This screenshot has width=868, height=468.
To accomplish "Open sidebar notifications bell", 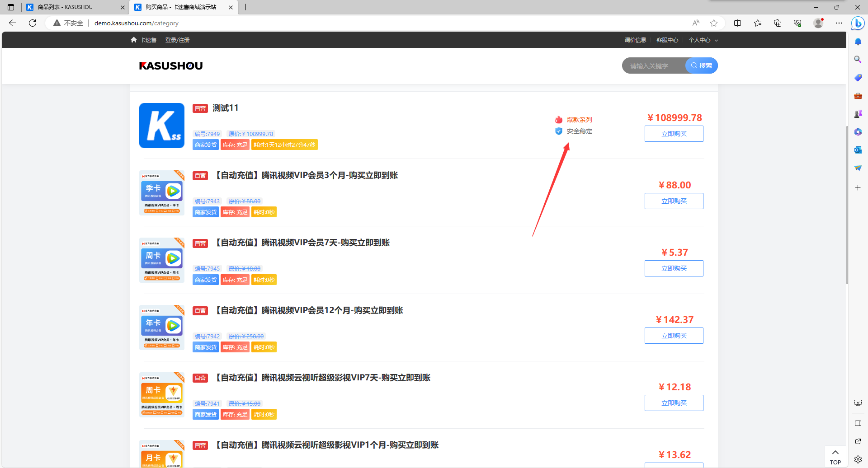I will (x=858, y=42).
